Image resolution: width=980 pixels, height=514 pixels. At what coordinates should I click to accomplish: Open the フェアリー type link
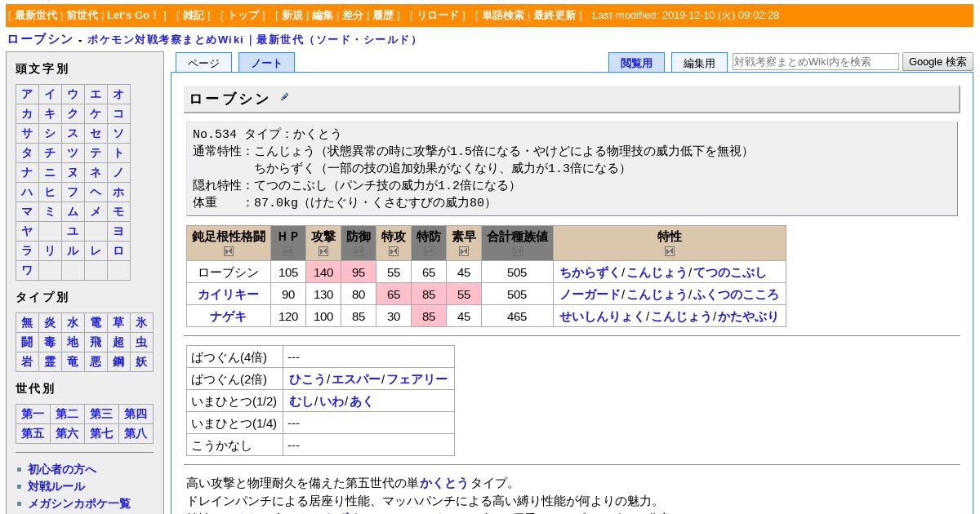416,379
